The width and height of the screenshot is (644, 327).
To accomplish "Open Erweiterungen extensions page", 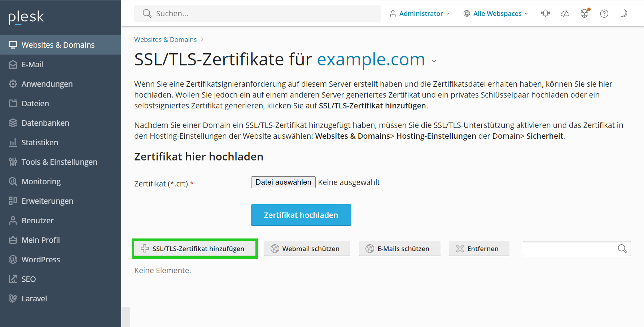I will (x=61, y=201).
